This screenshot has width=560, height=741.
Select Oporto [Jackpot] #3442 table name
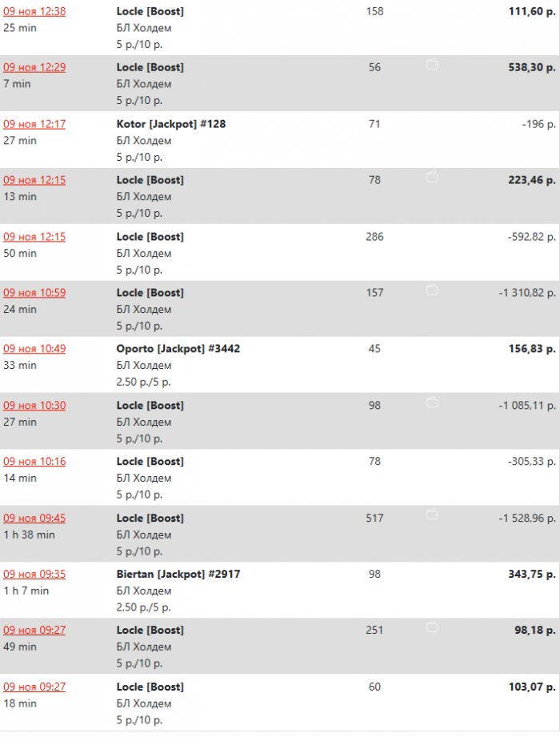(x=178, y=349)
